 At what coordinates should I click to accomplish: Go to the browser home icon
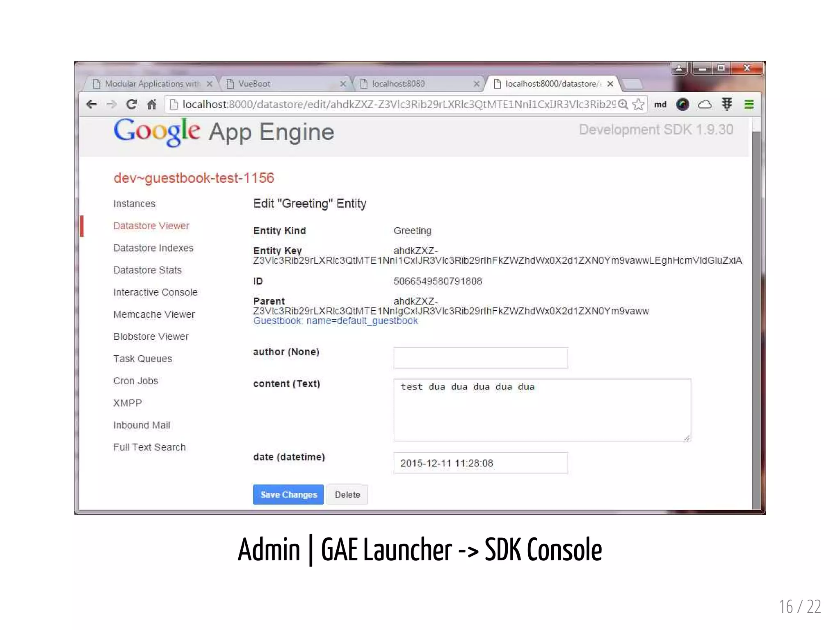tap(152, 105)
